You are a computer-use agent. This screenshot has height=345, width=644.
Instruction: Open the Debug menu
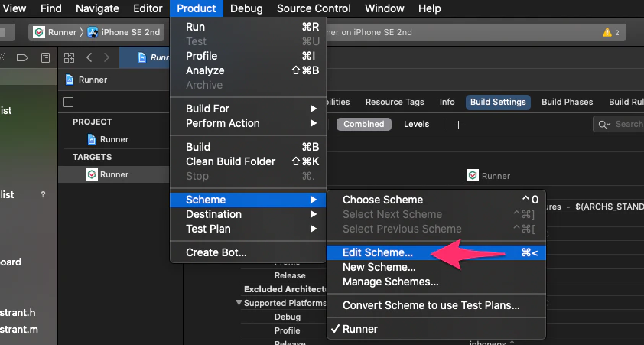(x=246, y=8)
